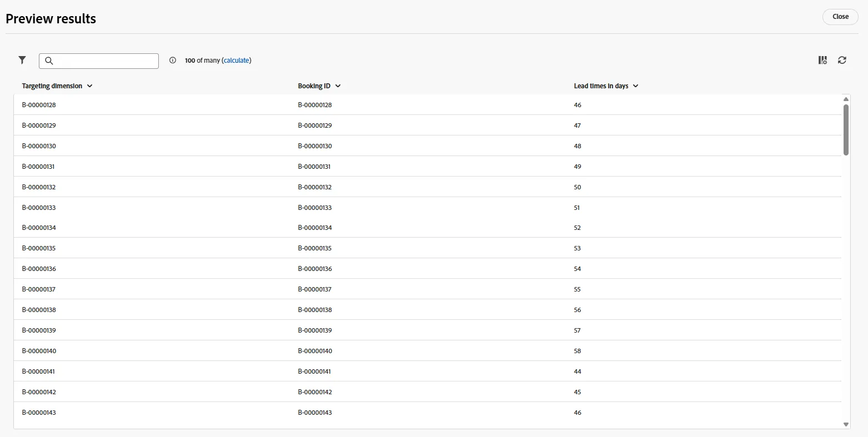
Task: Click the calculate link
Action: pyautogui.click(x=237, y=61)
